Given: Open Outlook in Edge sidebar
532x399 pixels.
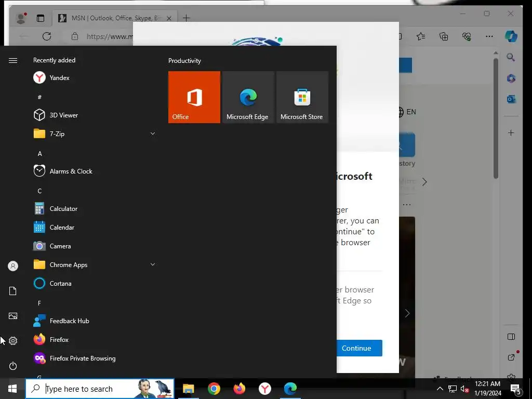Looking at the screenshot, I should pos(511,99).
